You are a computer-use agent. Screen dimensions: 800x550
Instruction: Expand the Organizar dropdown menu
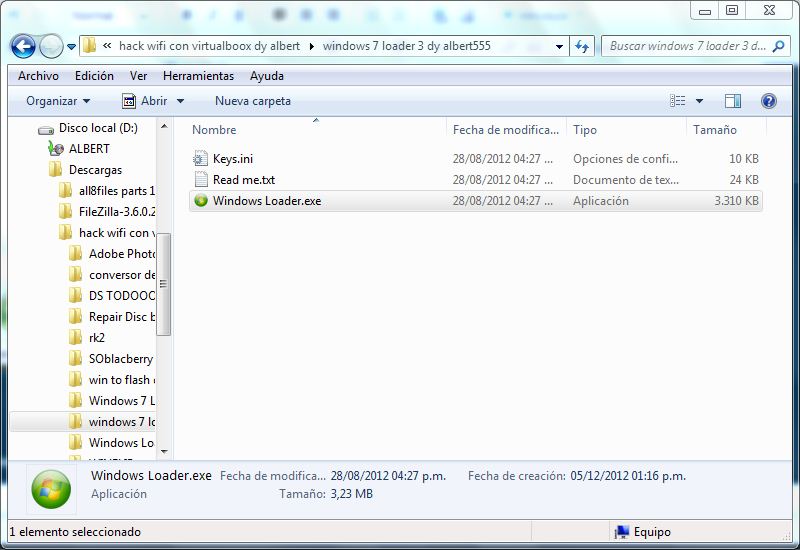tap(58, 101)
